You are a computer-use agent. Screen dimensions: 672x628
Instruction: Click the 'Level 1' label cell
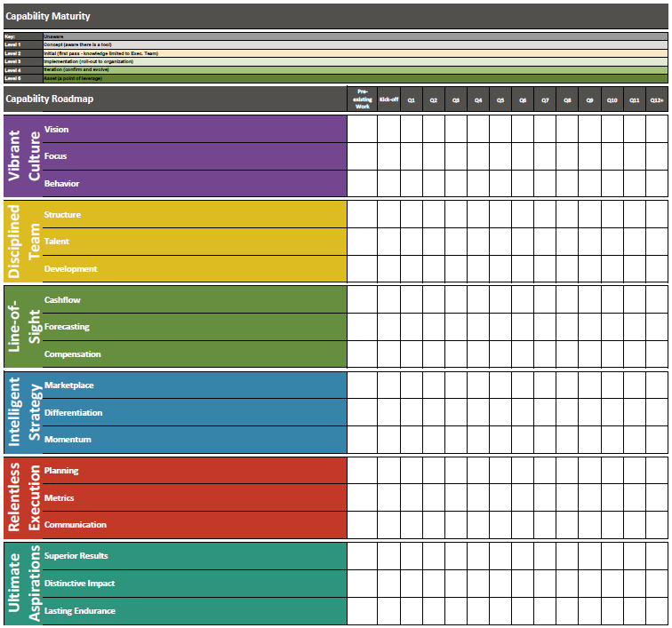pyautogui.click(x=23, y=45)
